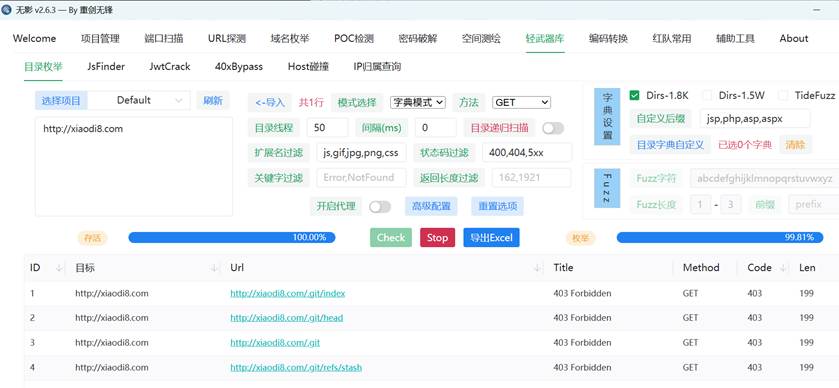This screenshot has height=388, width=839.
Task: Click the 已选0个字典 text
Action: point(745,144)
